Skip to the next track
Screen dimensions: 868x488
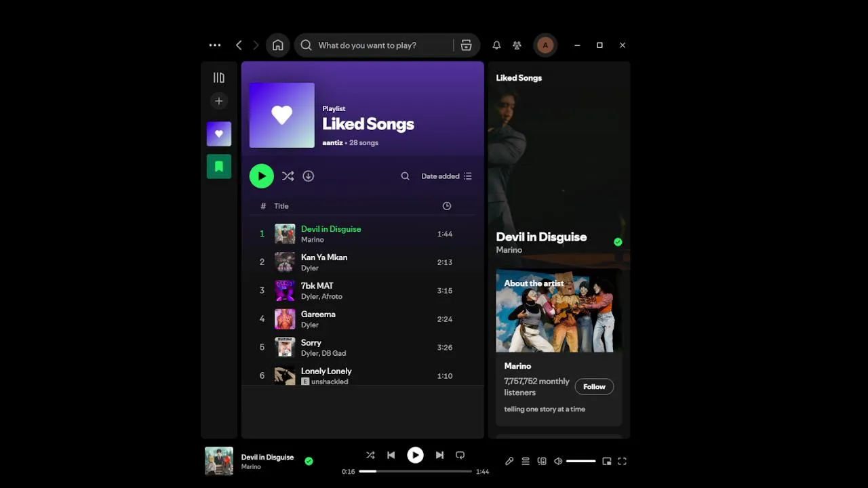click(x=439, y=455)
